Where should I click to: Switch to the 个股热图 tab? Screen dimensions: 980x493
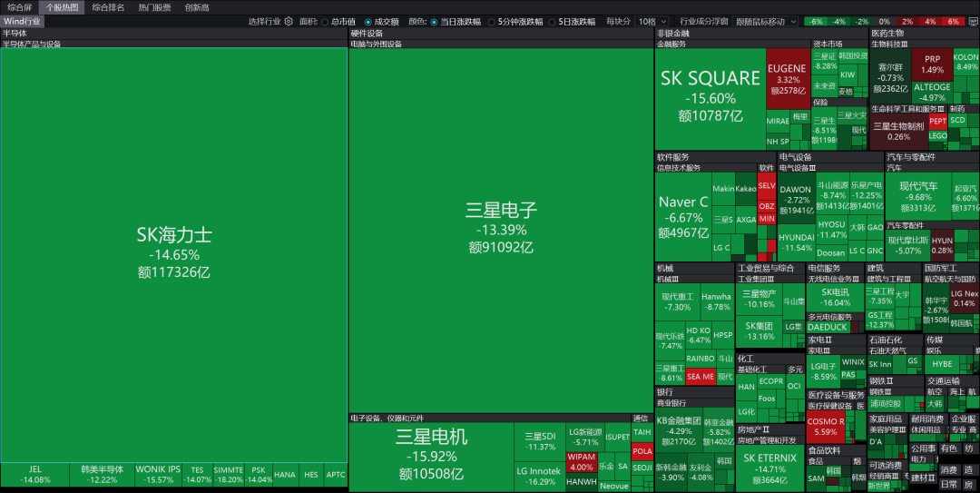tap(62, 7)
